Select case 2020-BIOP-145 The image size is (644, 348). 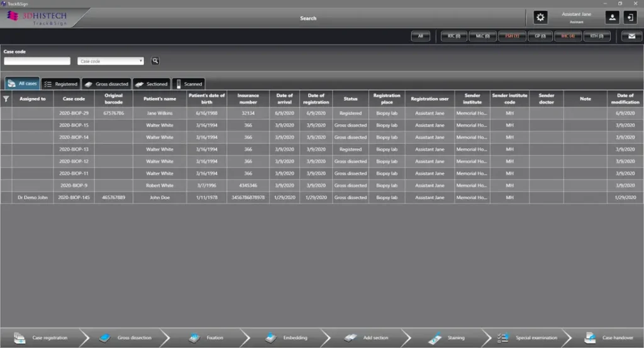point(74,197)
